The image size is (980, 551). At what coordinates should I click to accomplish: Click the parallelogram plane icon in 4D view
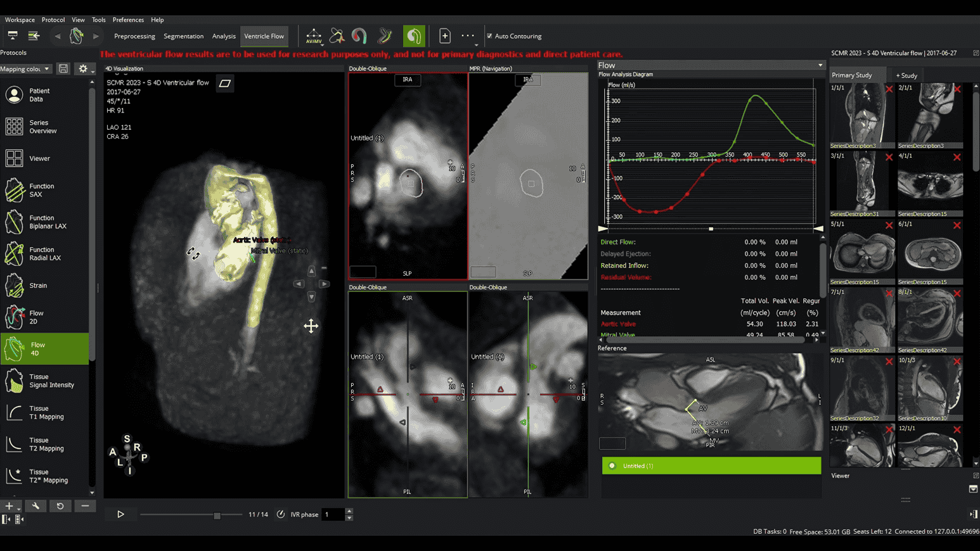click(x=225, y=83)
